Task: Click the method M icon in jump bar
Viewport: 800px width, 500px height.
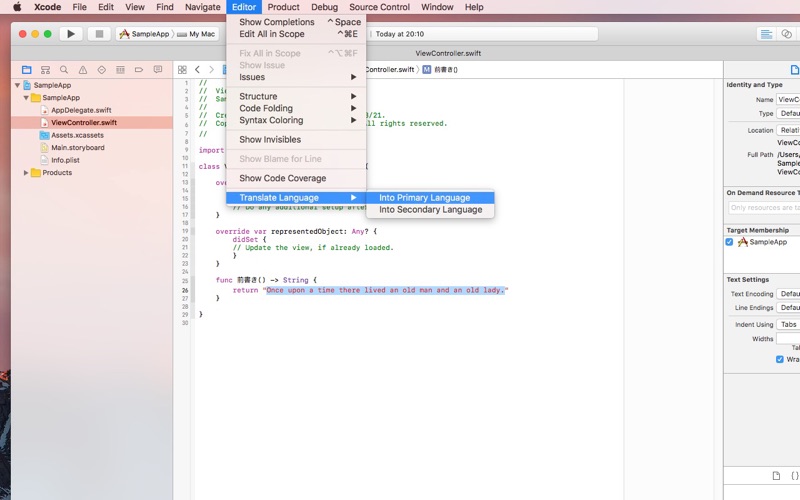Action: 427,69
